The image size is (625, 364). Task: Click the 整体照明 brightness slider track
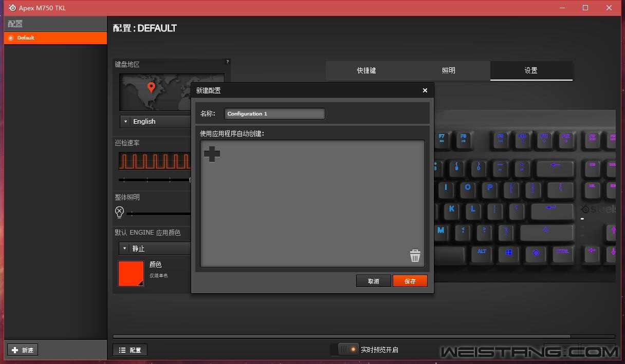click(x=159, y=214)
